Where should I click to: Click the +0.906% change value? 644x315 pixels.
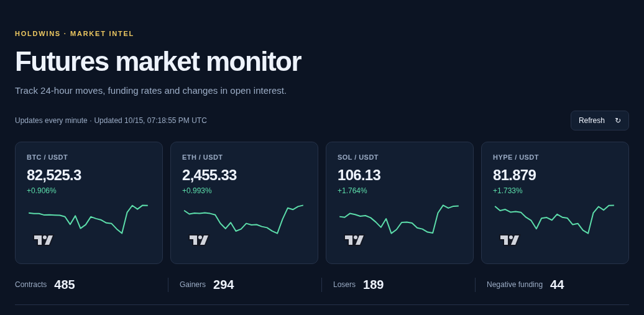(42, 191)
